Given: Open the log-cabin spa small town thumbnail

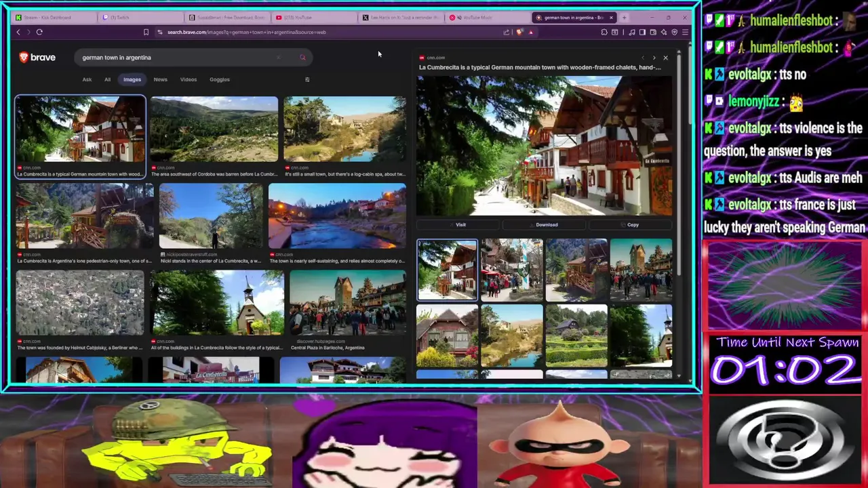Looking at the screenshot, I should pos(345,129).
